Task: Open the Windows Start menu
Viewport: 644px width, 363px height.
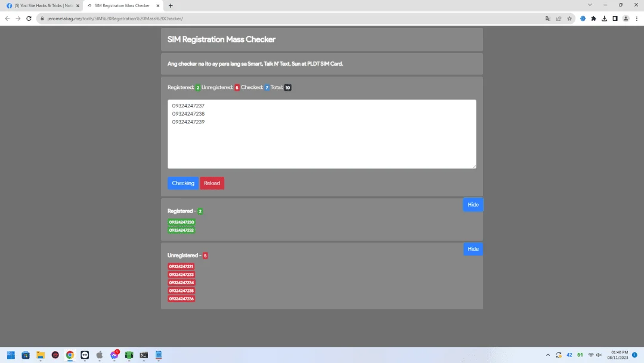Action: point(11,355)
